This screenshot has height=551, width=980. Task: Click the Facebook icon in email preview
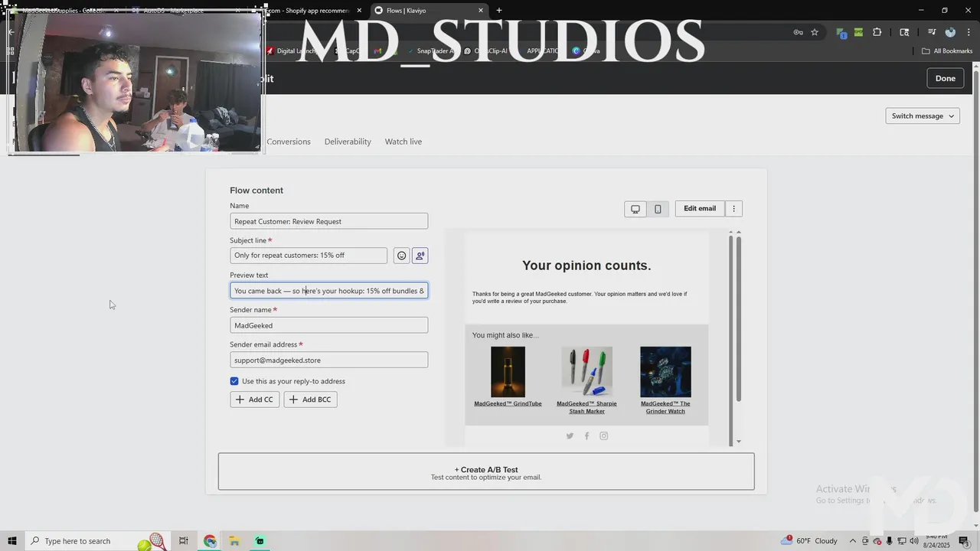[x=586, y=436]
